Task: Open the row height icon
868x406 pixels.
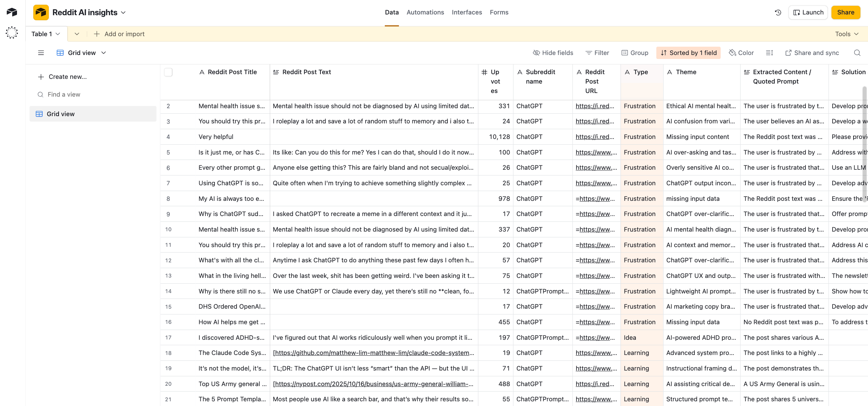Action: click(770, 53)
